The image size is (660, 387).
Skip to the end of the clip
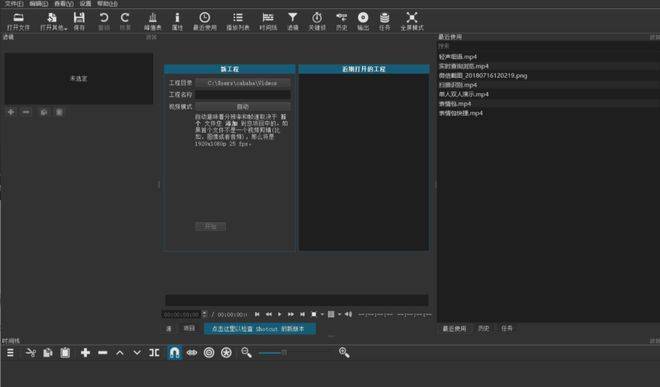[x=302, y=314]
